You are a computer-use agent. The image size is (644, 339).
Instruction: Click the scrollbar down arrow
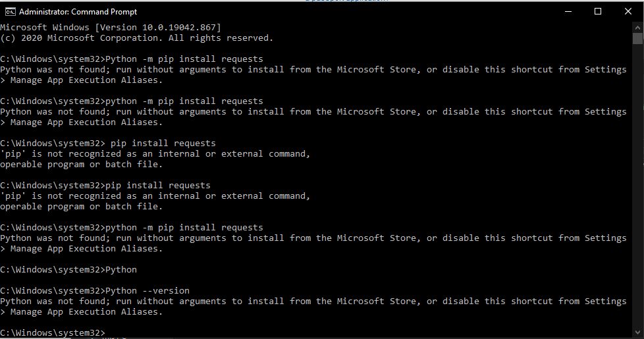tap(637, 332)
